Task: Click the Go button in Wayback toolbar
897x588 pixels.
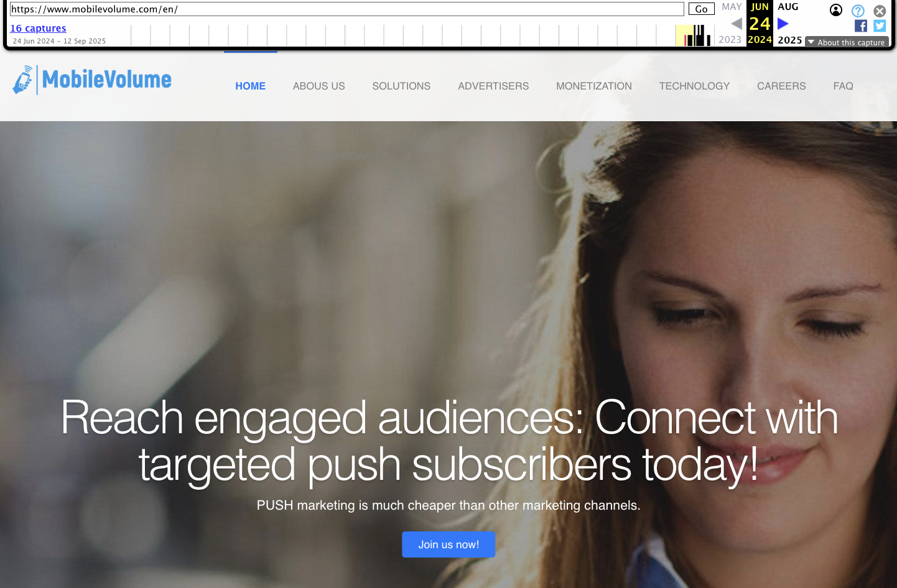Action: pyautogui.click(x=701, y=9)
